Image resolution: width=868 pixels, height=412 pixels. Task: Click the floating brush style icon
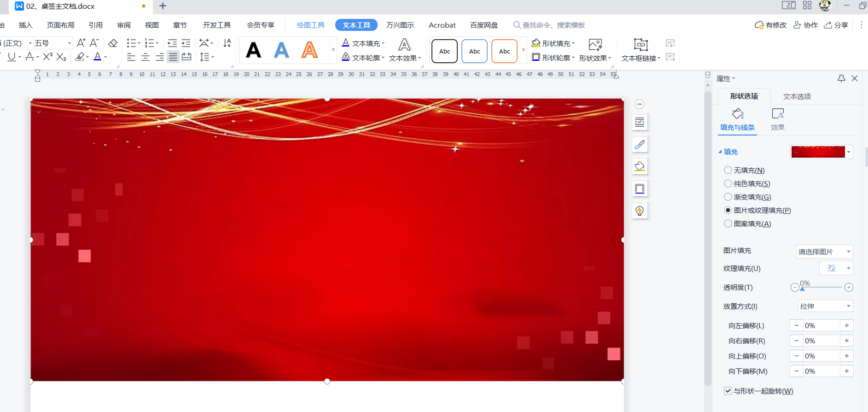pyautogui.click(x=640, y=144)
